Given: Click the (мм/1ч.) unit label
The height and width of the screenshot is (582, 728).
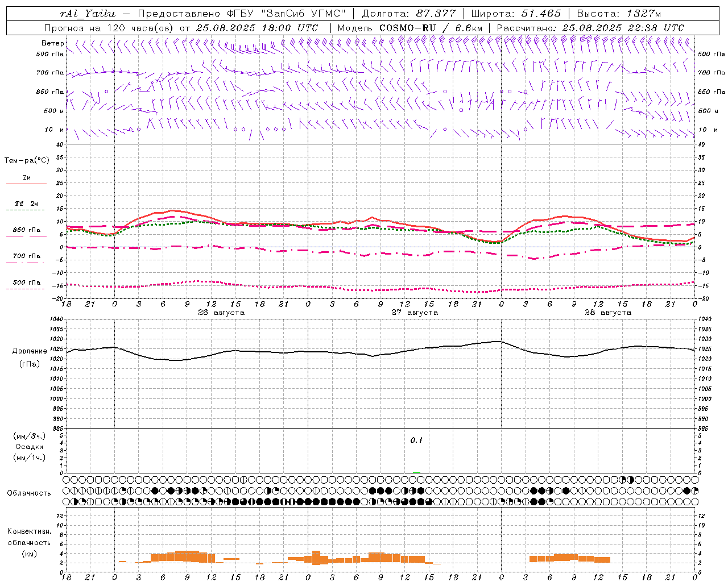Looking at the screenshot, I should click(30, 458).
